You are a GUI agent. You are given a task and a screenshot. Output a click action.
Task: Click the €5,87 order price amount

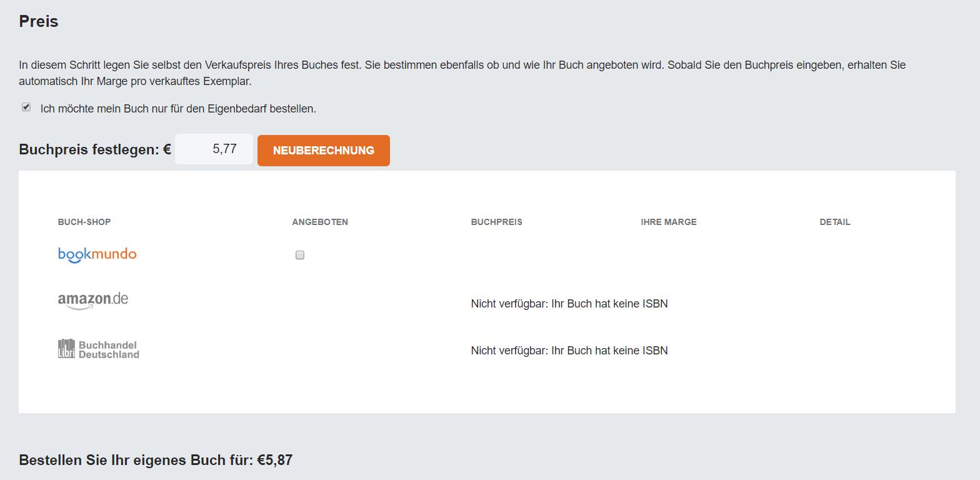[275, 461]
